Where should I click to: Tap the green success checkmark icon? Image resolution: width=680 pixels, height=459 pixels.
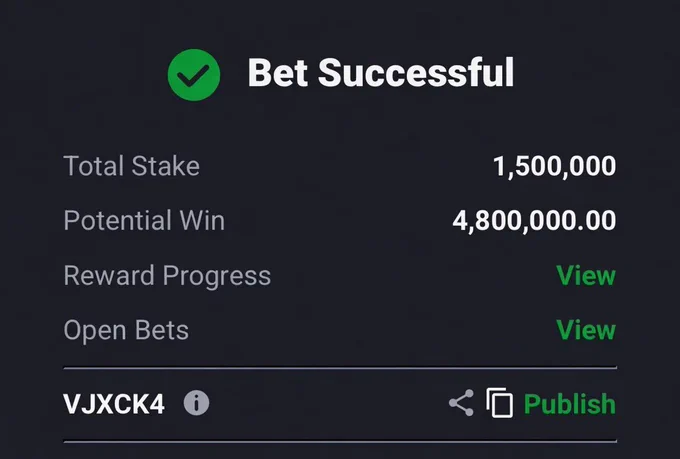click(x=194, y=75)
